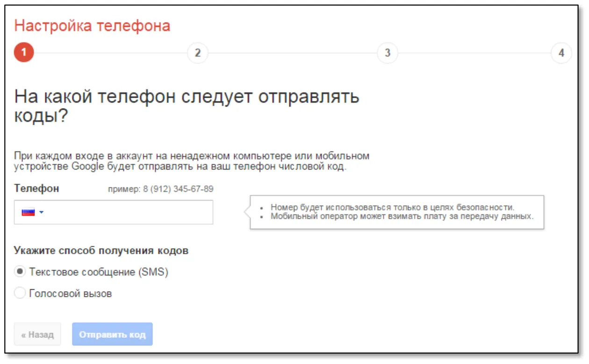Screen dimensions: 589x364
Task: Click the Телефон field label
Action: pos(36,188)
